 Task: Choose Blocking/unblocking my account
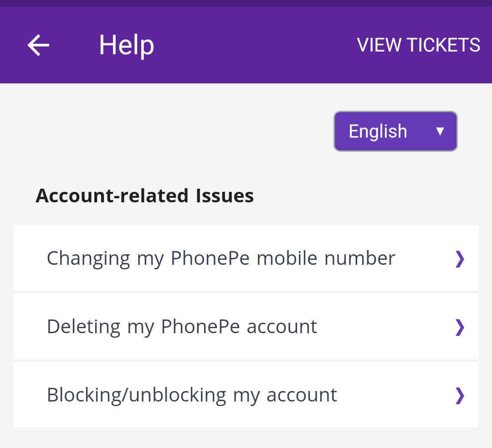[192, 395]
